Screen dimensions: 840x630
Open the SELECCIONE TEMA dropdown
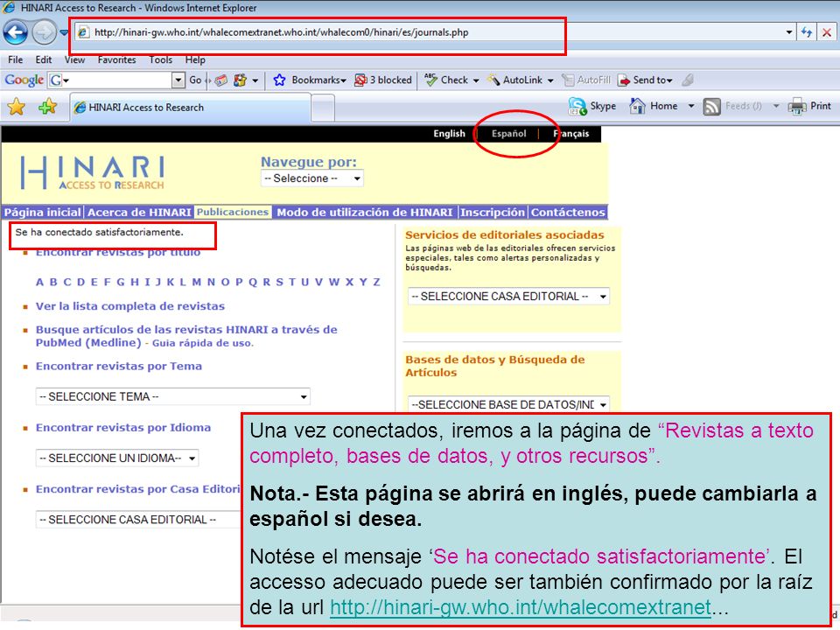pyautogui.click(x=173, y=396)
